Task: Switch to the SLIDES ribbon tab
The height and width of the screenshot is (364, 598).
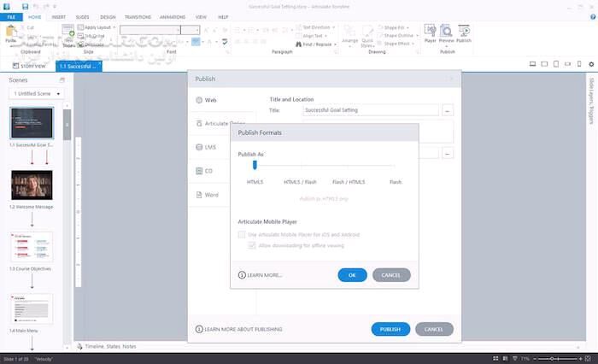Action: pos(82,17)
